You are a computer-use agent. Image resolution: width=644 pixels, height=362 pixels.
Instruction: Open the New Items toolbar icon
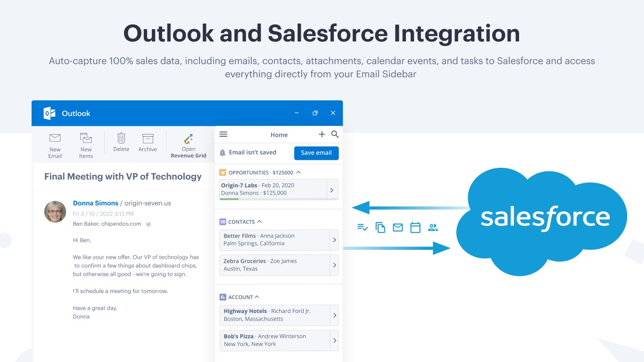[86, 138]
